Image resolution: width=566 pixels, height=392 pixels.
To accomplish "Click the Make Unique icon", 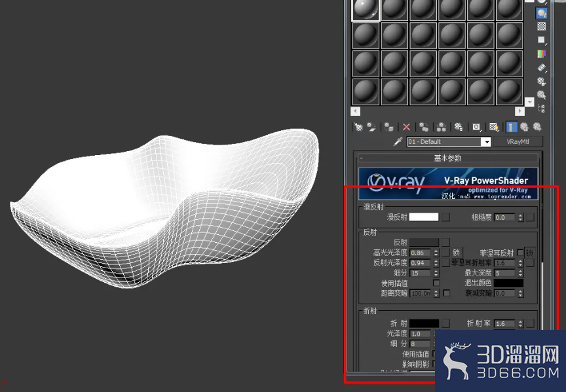I will click(441, 127).
